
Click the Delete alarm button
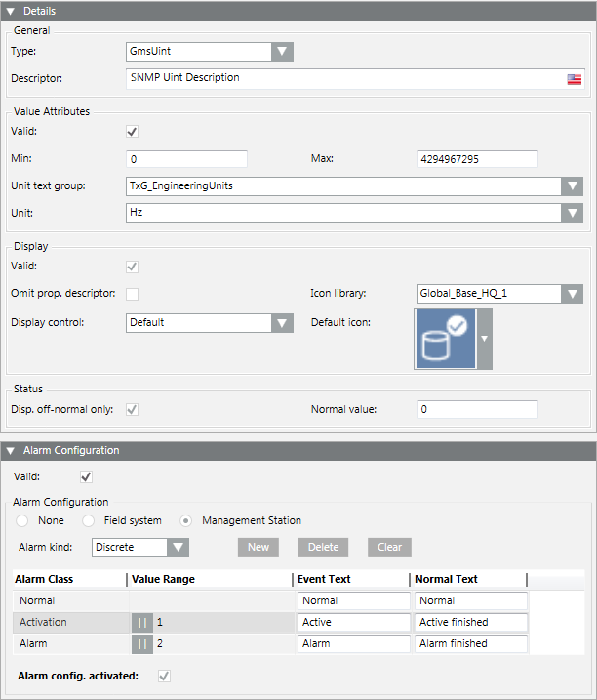click(323, 548)
